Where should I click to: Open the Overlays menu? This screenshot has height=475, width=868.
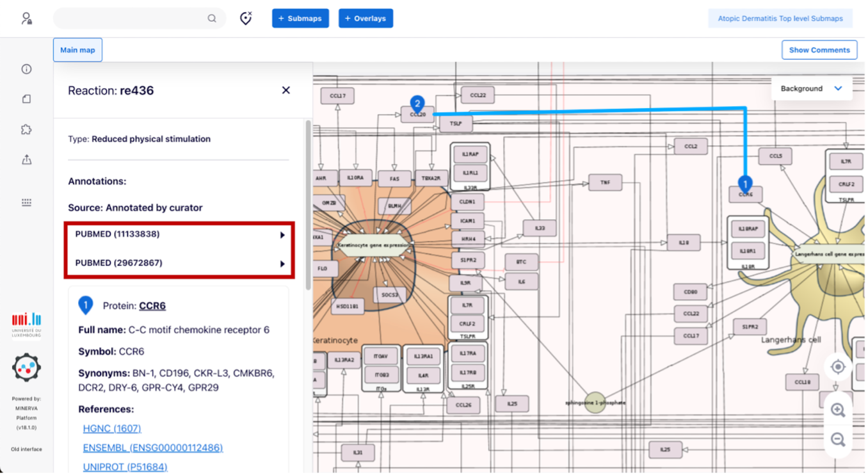pyautogui.click(x=366, y=19)
